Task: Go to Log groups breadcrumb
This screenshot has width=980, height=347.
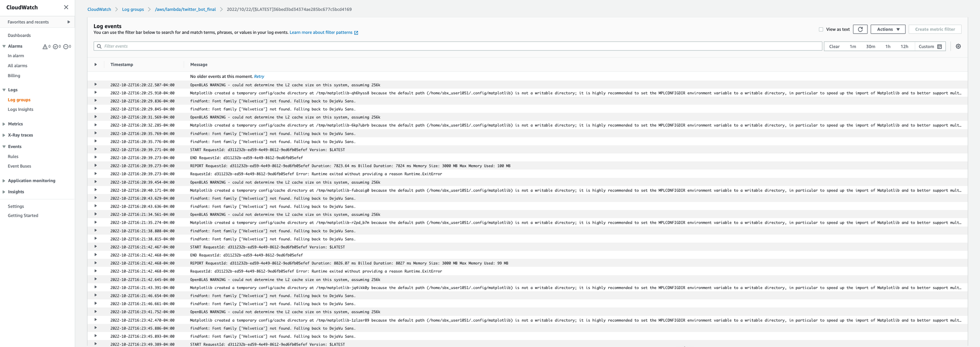Action: point(133,9)
